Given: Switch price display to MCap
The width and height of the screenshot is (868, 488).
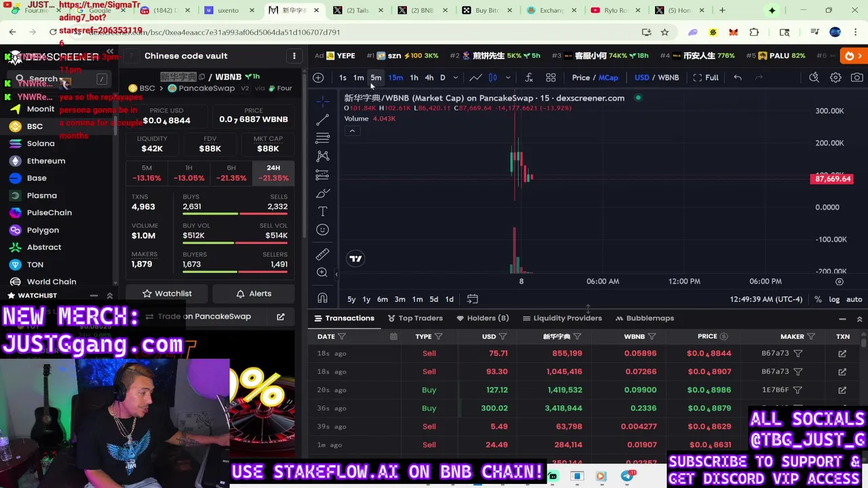Looking at the screenshot, I should point(608,77).
